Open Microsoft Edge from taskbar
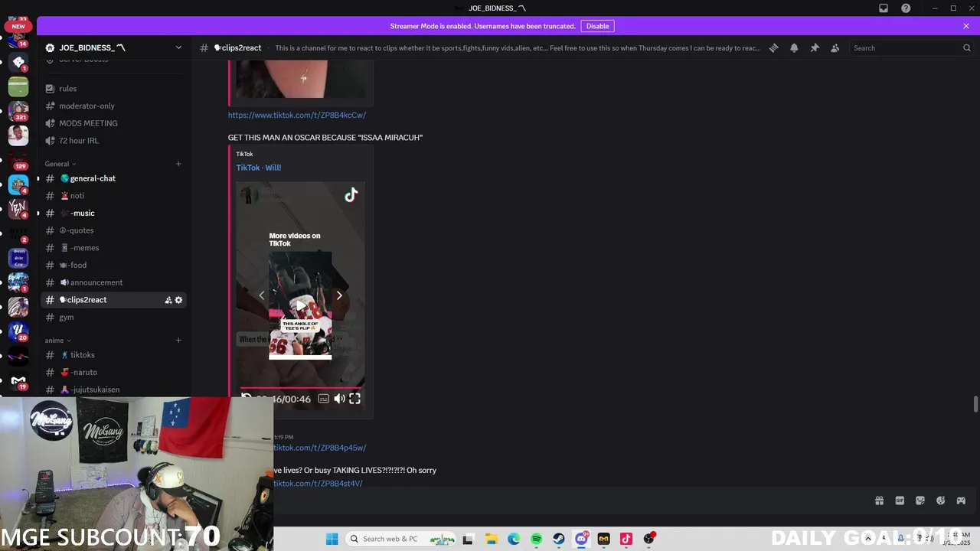The image size is (980, 551). 514,539
